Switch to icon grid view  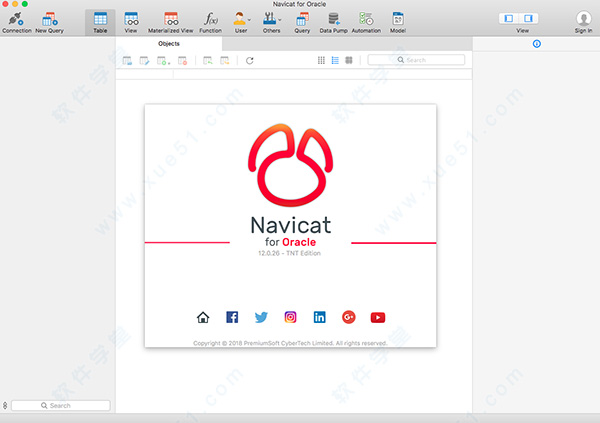click(321, 60)
